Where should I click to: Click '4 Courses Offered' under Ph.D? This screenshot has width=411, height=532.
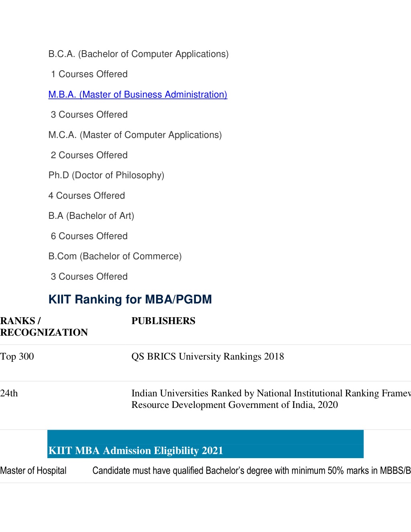87,196
